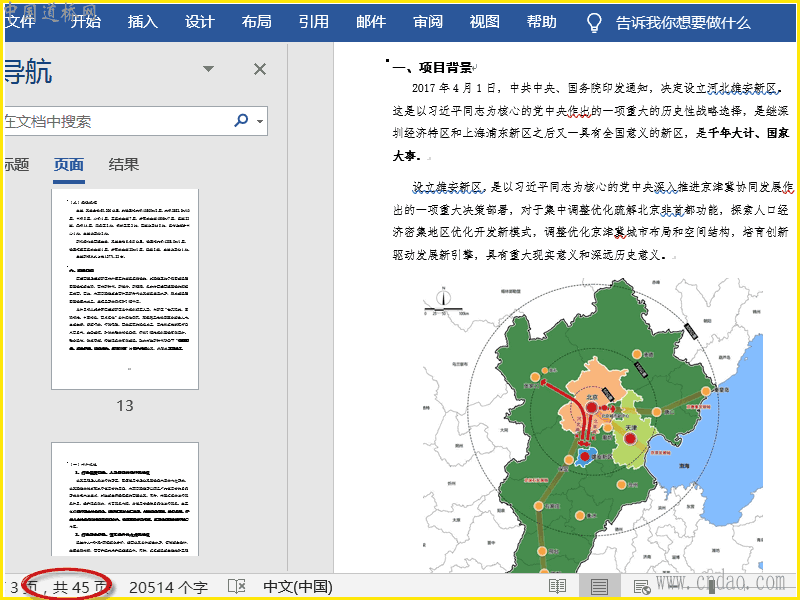Screen dimensions: 800x600
Task: Click the word count 20514 个字
Action: [168, 587]
